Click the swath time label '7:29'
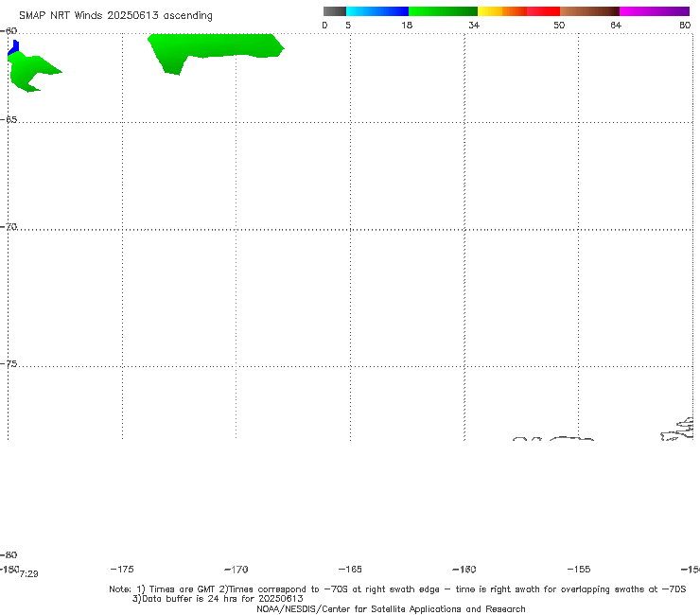 point(29,574)
